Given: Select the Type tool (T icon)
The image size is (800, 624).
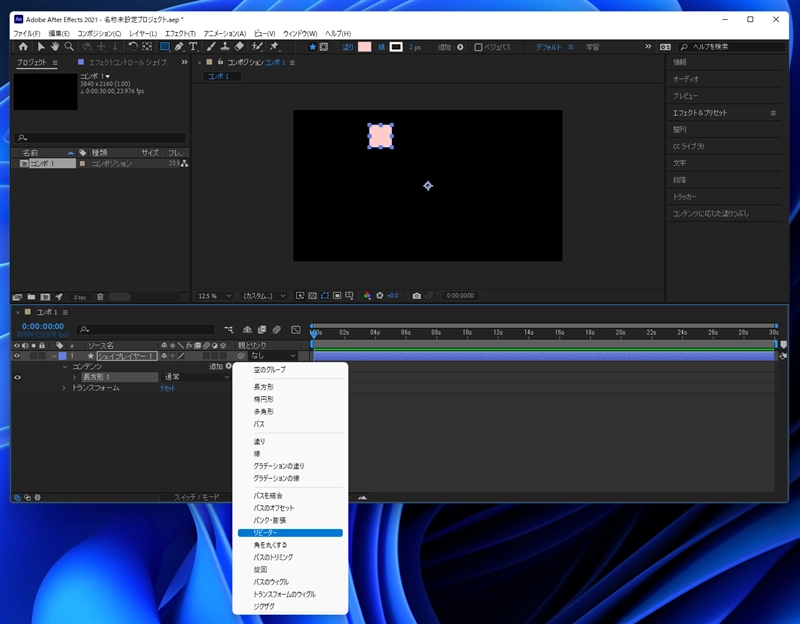Looking at the screenshot, I should (x=193, y=46).
